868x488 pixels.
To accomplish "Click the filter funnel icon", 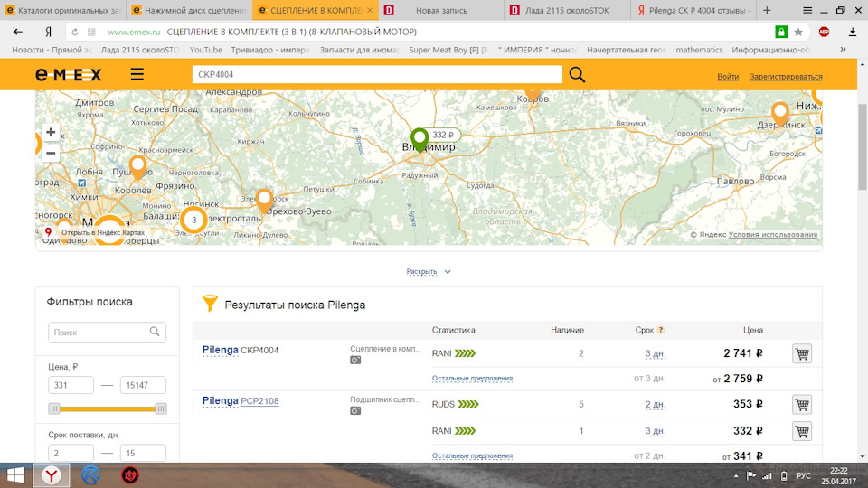I will [x=210, y=304].
